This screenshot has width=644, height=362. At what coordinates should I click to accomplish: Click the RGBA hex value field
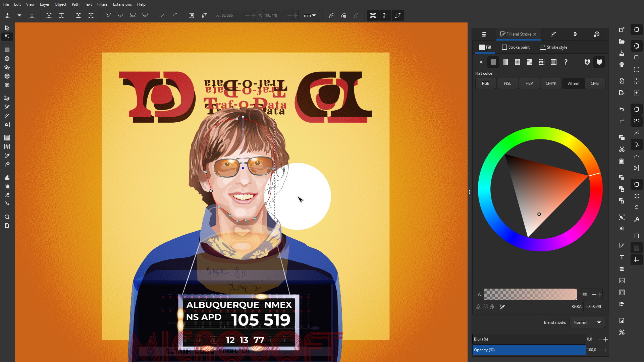(593, 307)
